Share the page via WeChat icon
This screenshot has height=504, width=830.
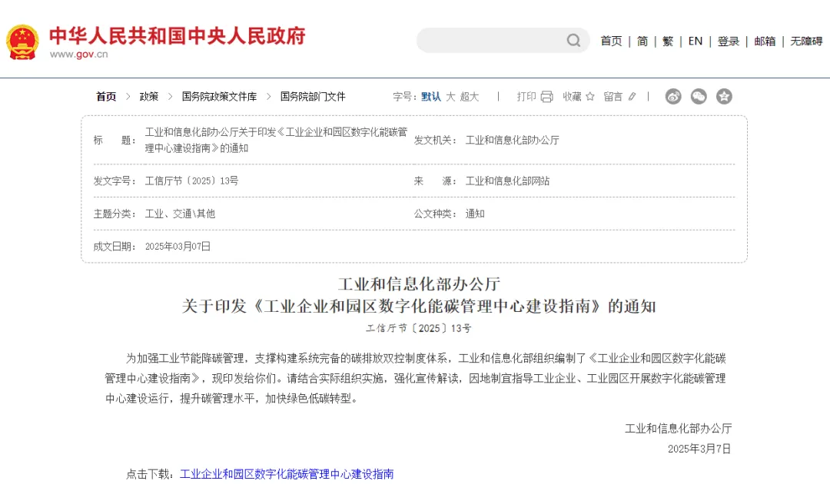point(699,97)
